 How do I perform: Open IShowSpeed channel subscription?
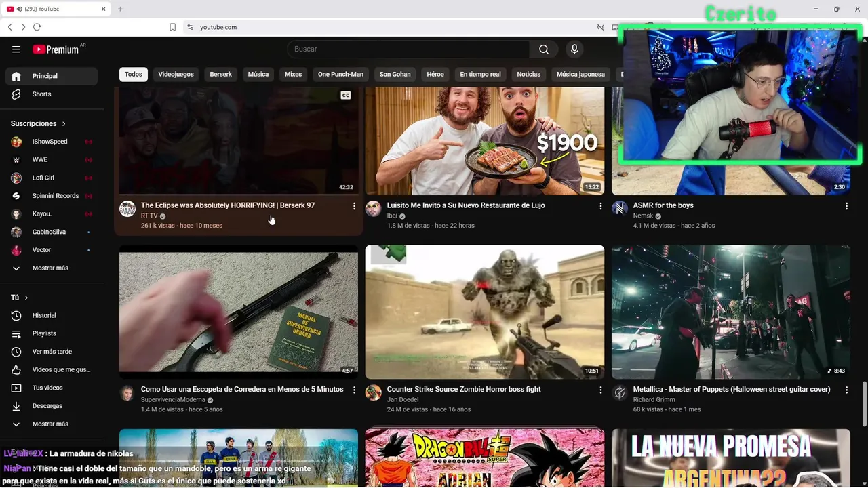pos(52,142)
